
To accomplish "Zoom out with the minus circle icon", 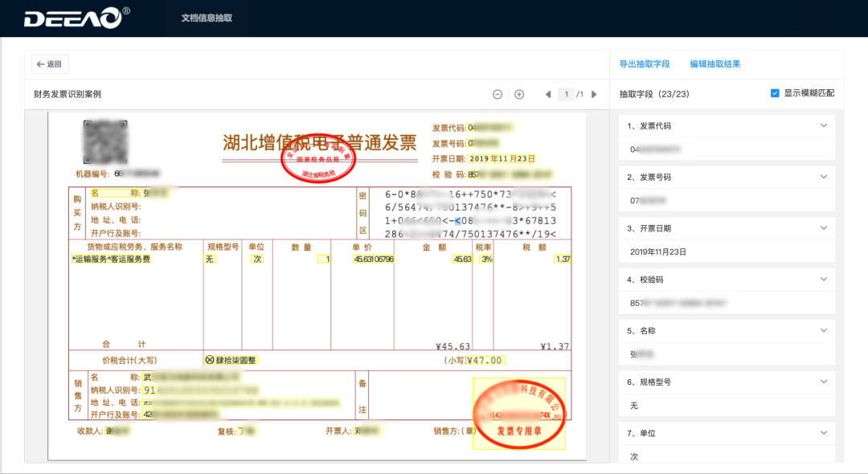I will click(497, 95).
